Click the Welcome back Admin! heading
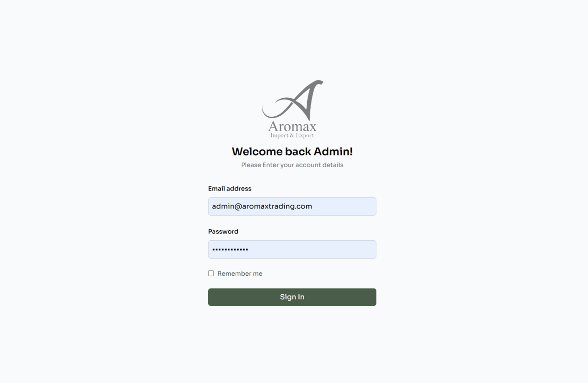The image size is (588, 383). click(292, 152)
